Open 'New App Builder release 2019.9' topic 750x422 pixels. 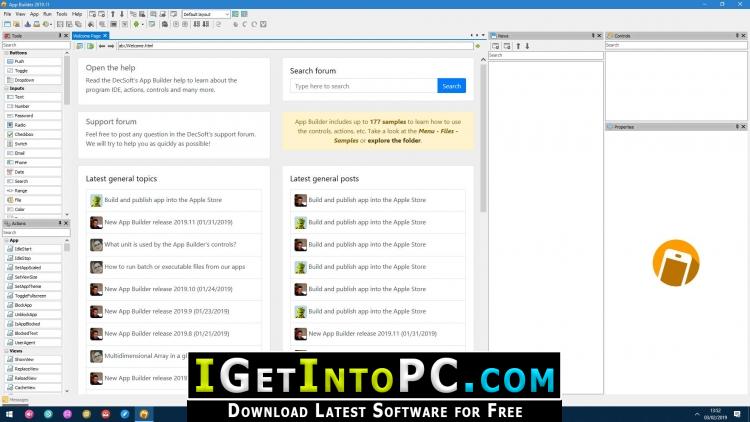click(167, 311)
